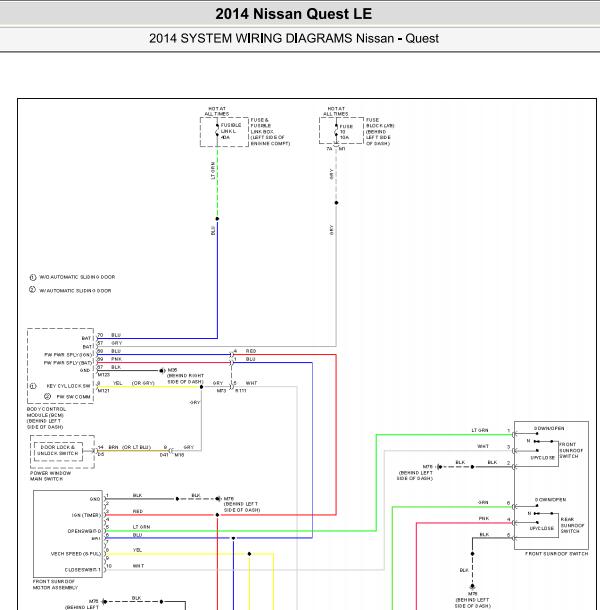Click 'GRN' label at switch pin 6
This screenshot has width=600, height=610.
click(483, 503)
